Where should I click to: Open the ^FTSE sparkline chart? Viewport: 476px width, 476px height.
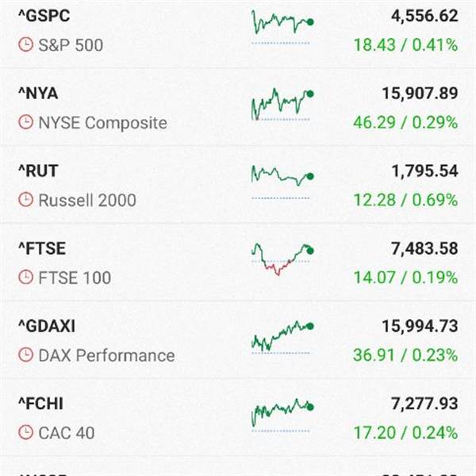[x=282, y=259]
